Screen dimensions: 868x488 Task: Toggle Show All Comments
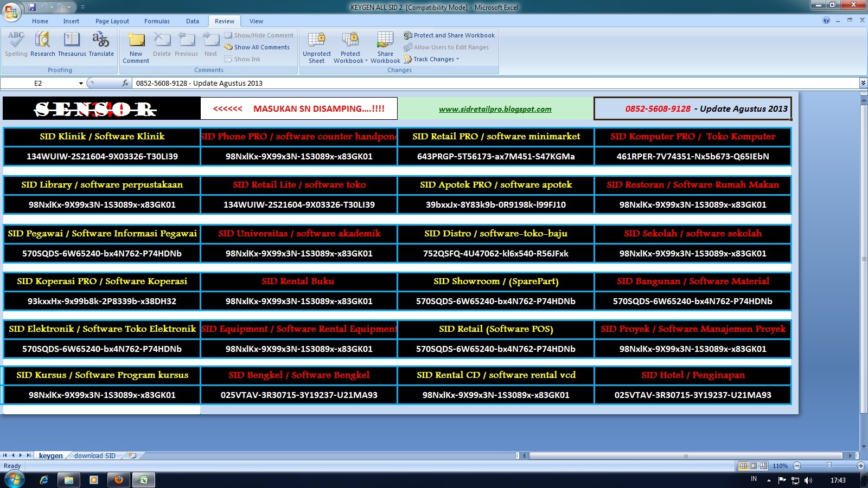pos(257,47)
